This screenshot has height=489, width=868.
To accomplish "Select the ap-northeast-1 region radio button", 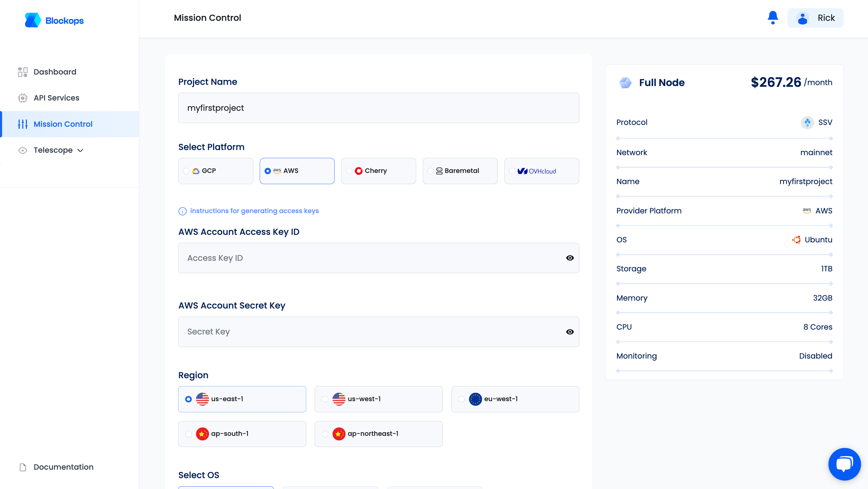I will coord(325,434).
